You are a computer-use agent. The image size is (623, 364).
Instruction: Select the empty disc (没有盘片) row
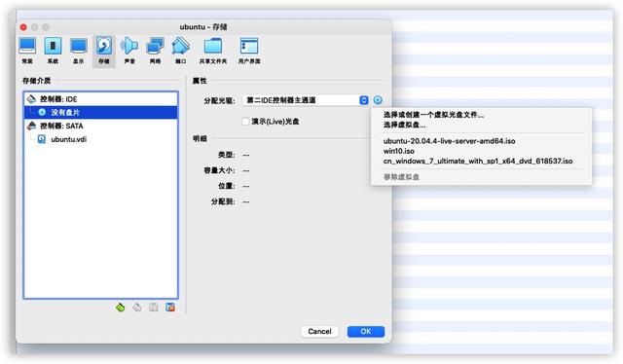[x=101, y=113]
